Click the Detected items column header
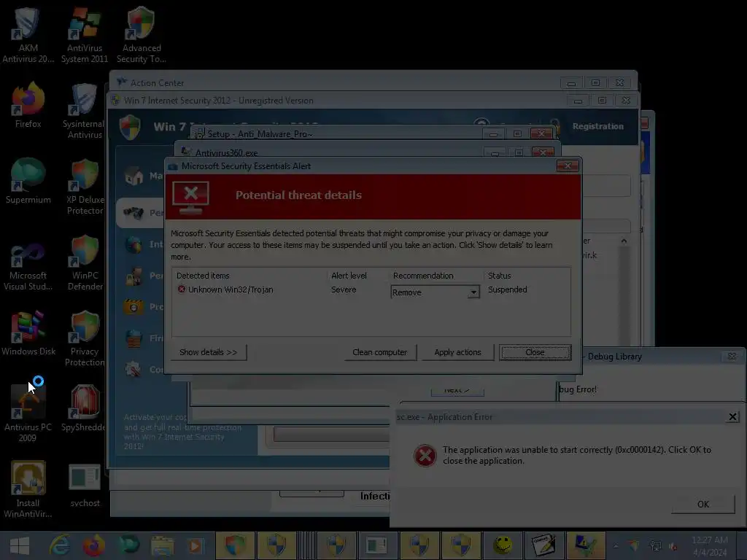747x560 pixels. [203, 276]
